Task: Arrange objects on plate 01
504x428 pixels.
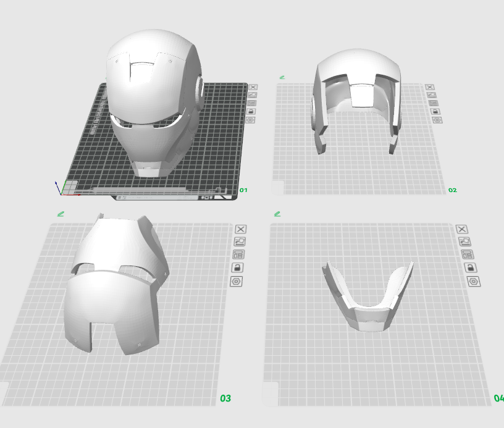Action: tap(251, 103)
